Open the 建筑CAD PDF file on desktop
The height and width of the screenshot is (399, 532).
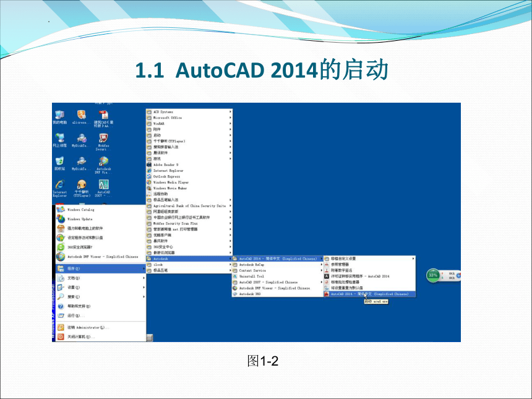pyautogui.click(x=103, y=119)
